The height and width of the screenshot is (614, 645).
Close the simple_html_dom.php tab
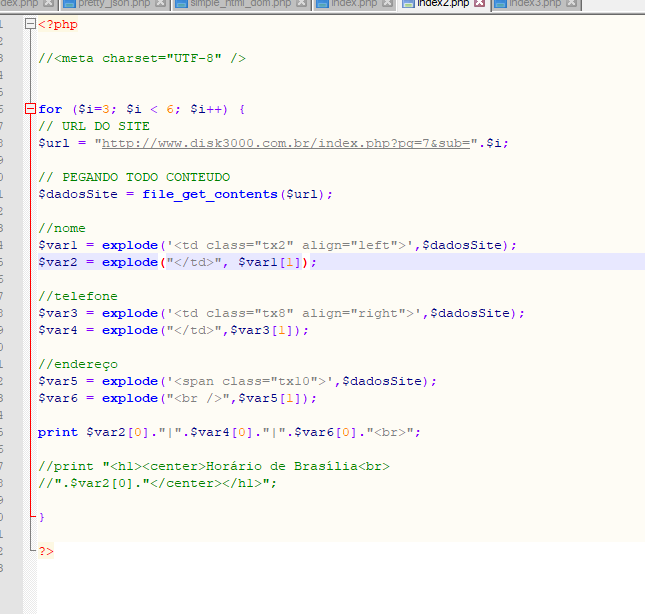[302, 3]
